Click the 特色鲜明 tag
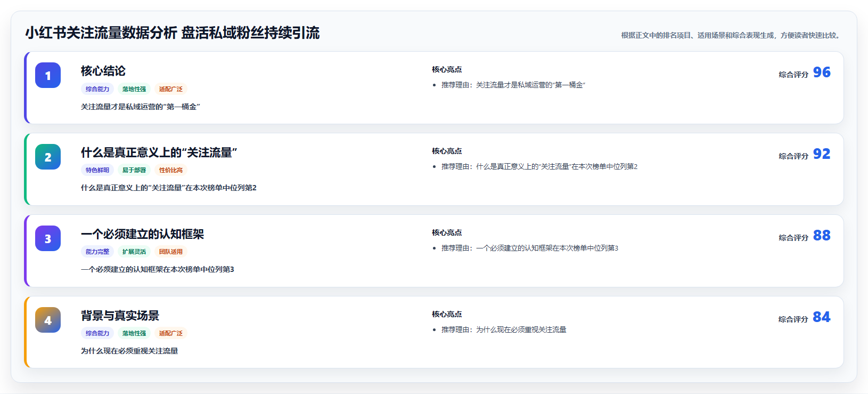 pyautogui.click(x=97, y=170)
